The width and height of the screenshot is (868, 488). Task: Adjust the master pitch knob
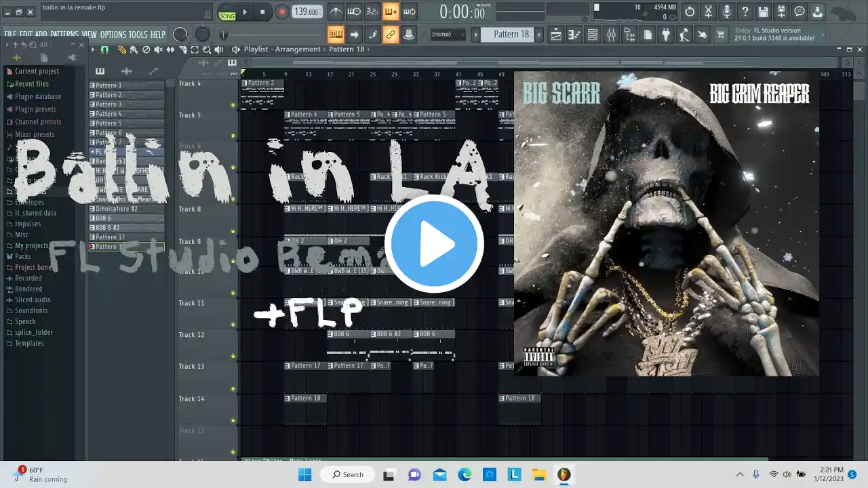pyautogui.click(x=203, y=35)
